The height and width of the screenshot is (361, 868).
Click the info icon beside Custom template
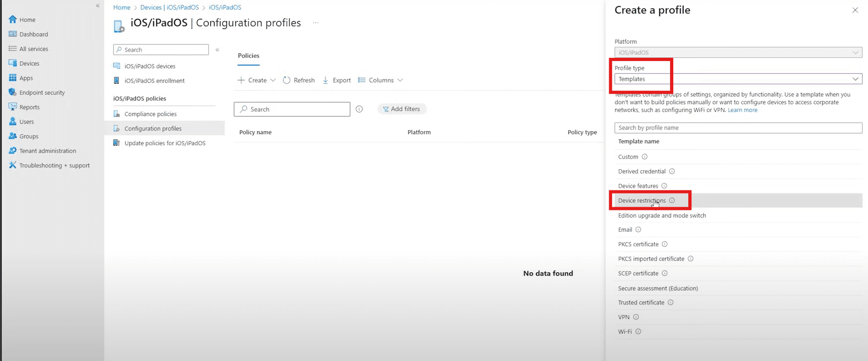pos(645,157)
